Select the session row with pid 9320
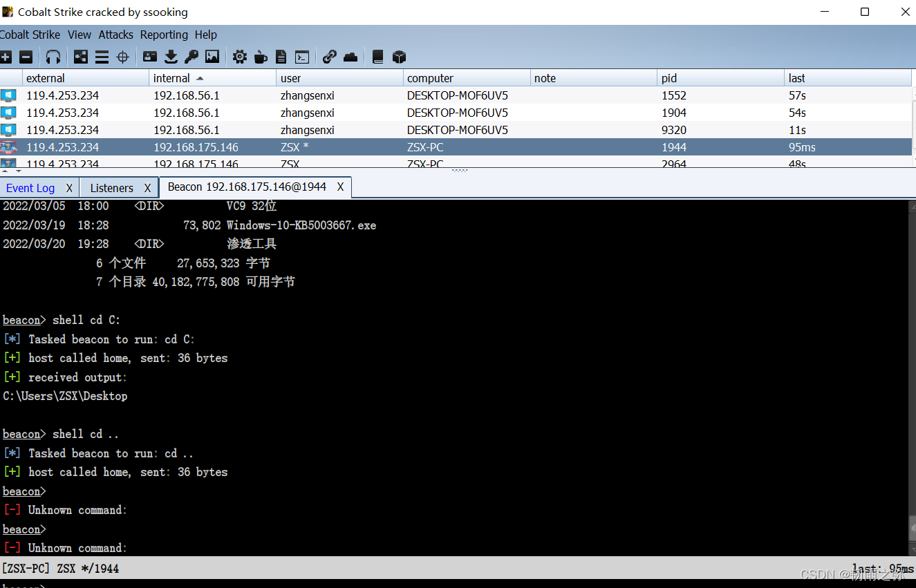Image resolution: width=916 pixels, height=588 pixels. (x=456, y=130)
